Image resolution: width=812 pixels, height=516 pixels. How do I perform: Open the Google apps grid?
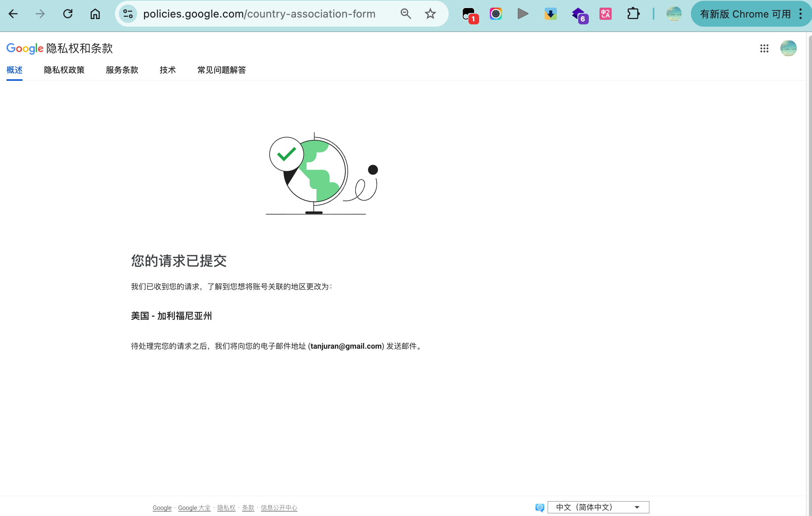pyautogui.click(x=764, y=48)
